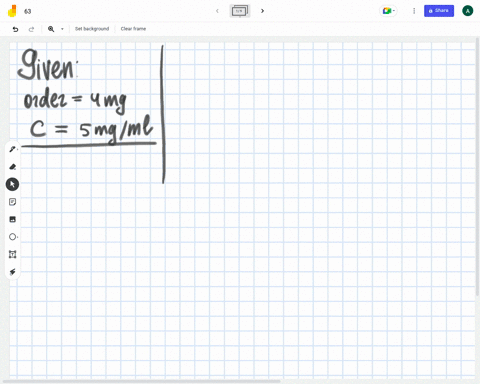Redo the last action
The image size is (480, 384).
pyautogui.click(x=31, y=29)
